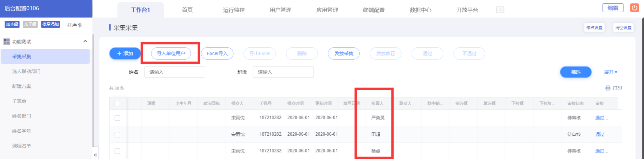Check the 严荣灵 row checkbox
The width and height of the screenshot is (644, 159).
tap(117, 118)
